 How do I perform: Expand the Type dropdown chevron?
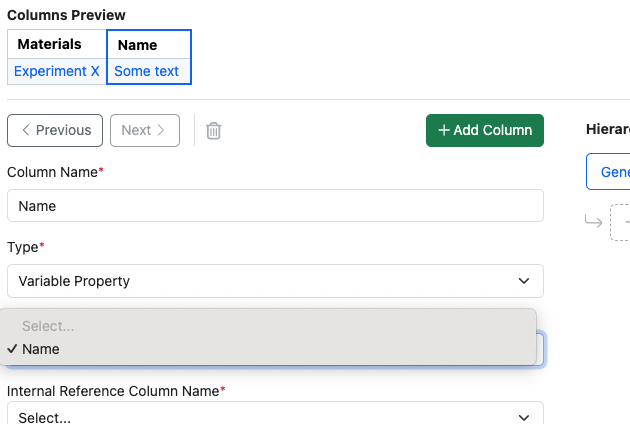pos(523,281)
